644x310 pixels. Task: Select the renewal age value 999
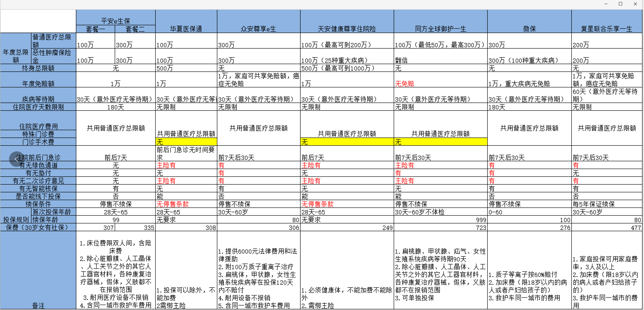[440, 219]
